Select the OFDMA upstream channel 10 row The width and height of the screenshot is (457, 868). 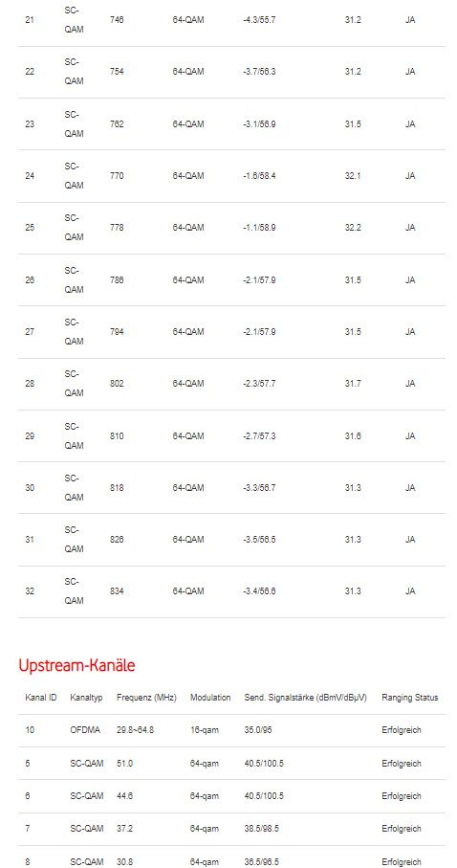pyautogui.click(x=231, y=730)
